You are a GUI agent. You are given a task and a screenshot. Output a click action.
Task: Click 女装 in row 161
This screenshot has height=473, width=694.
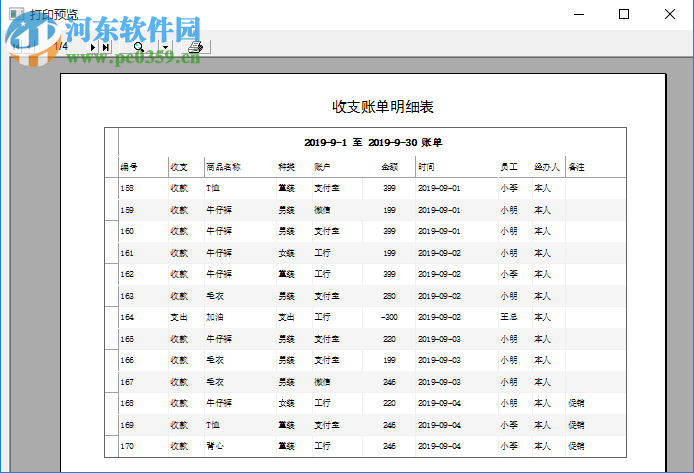[x=286, y=253]
